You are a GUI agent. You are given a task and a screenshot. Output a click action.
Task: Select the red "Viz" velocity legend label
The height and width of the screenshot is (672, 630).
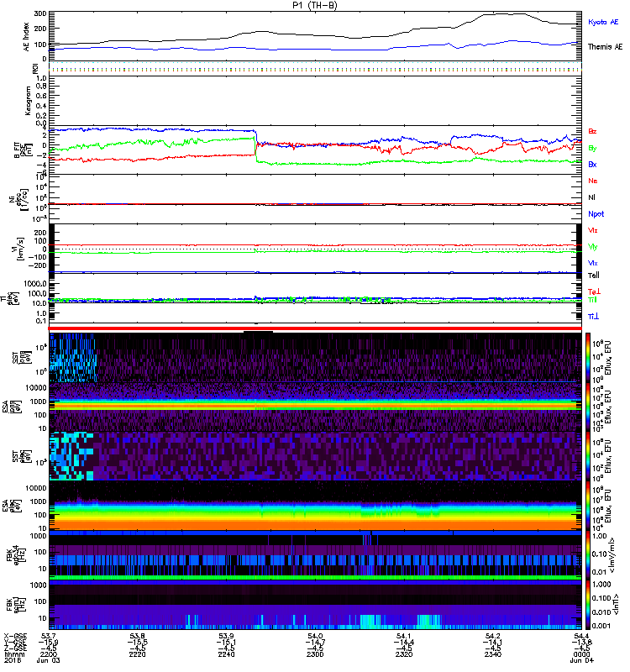tap(593, 230)
